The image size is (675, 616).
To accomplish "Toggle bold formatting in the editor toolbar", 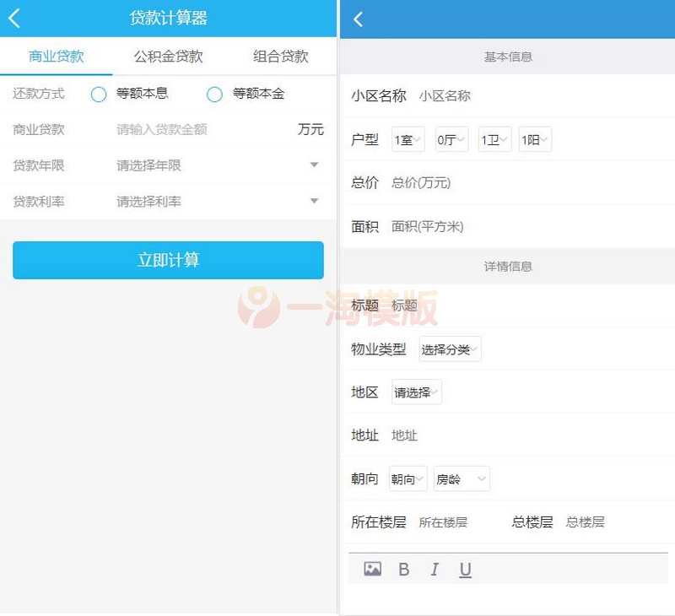I will [x=403, y=569].
